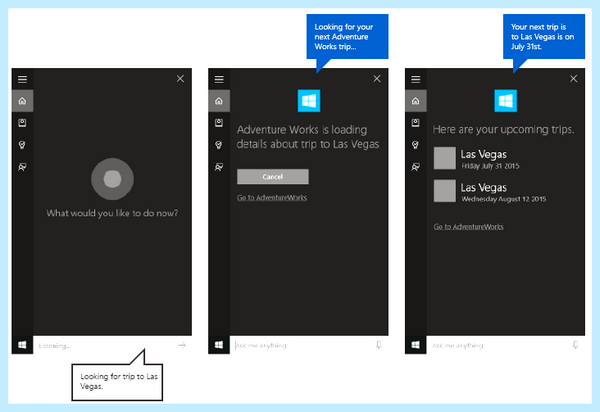Open Reminders lightbulb icon in trips panel
The width and height of the screenshot is (600, 412).
click(x=416, y=145)
